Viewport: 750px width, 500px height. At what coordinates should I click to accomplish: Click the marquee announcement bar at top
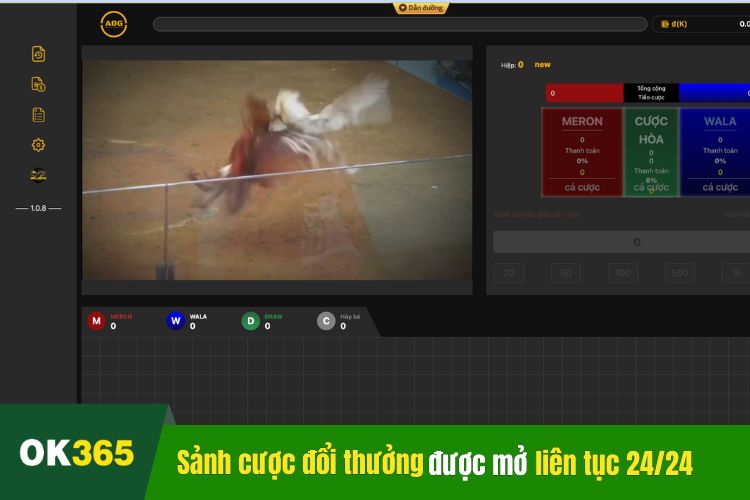[x=400, y=24]
